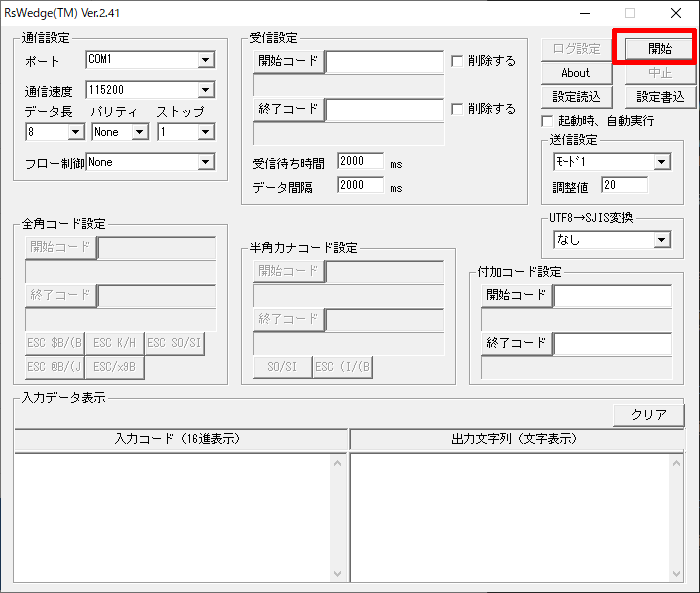Click 受信設定 開始コード text field
This screenshot has height=593, width=700.
(385, 62)
